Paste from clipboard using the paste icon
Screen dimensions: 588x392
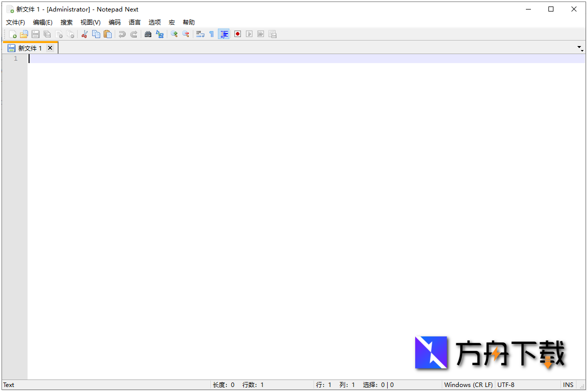tap(108, 34)
